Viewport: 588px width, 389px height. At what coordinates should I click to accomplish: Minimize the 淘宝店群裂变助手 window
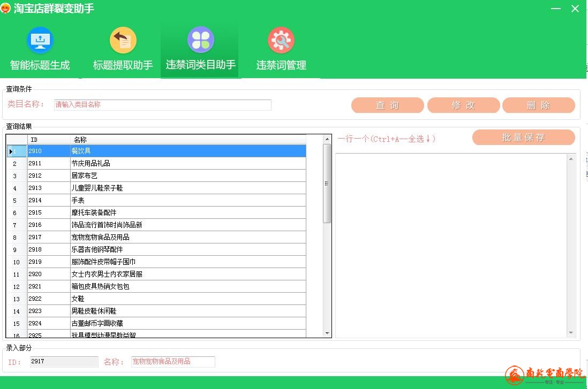pyautogui.click(x=556, y=8)
